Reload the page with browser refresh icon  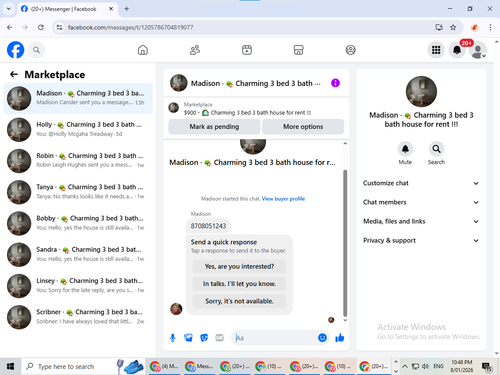41,27
